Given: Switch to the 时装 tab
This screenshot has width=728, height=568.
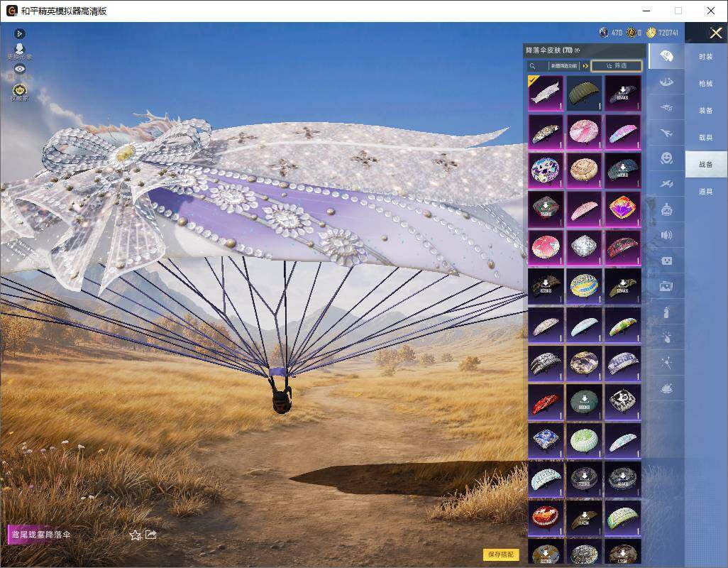Looking at the screenshot, I should click(706, 57).
